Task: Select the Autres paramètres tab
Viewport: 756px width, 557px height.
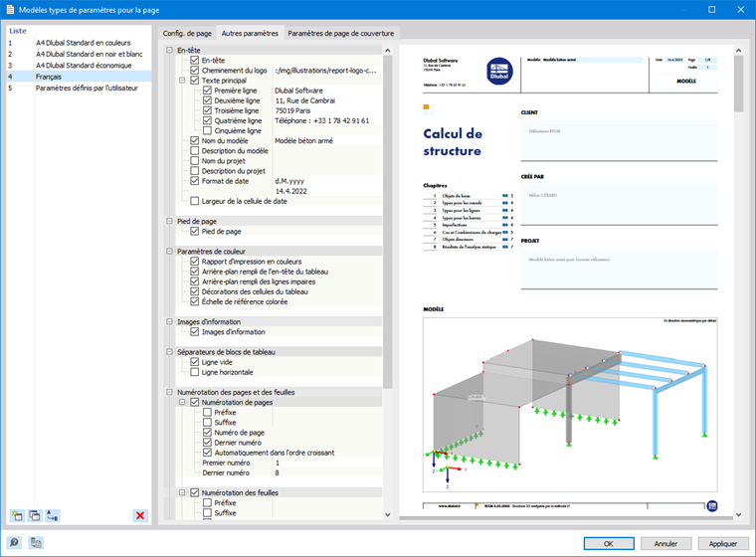Action: pos(250,33)
